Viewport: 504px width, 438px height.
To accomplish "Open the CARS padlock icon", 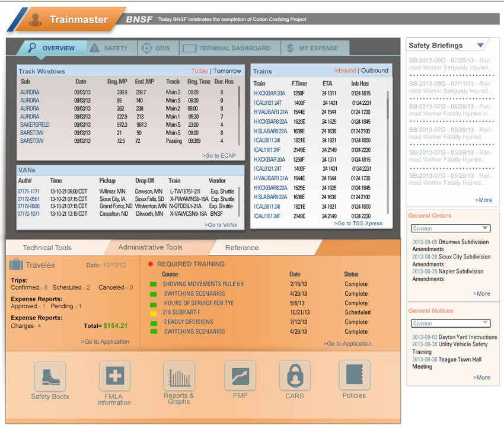I will 294,376.
